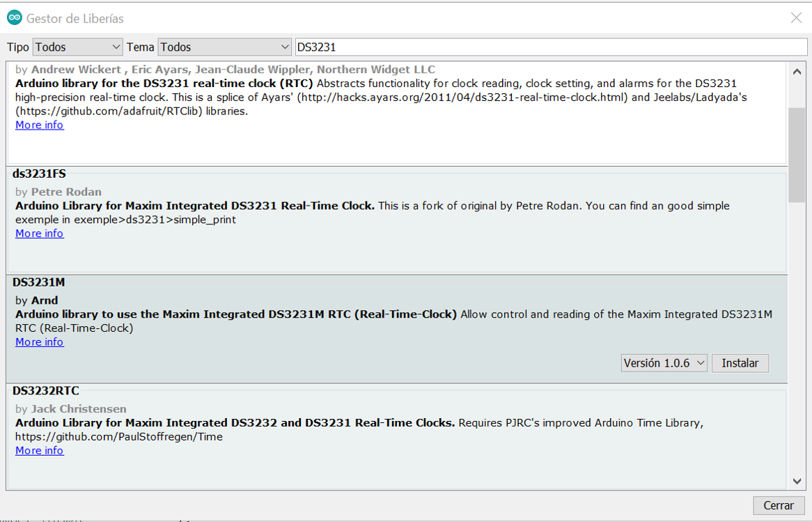Click the empty scrollbar track below thumb

(x=797, y=335)
